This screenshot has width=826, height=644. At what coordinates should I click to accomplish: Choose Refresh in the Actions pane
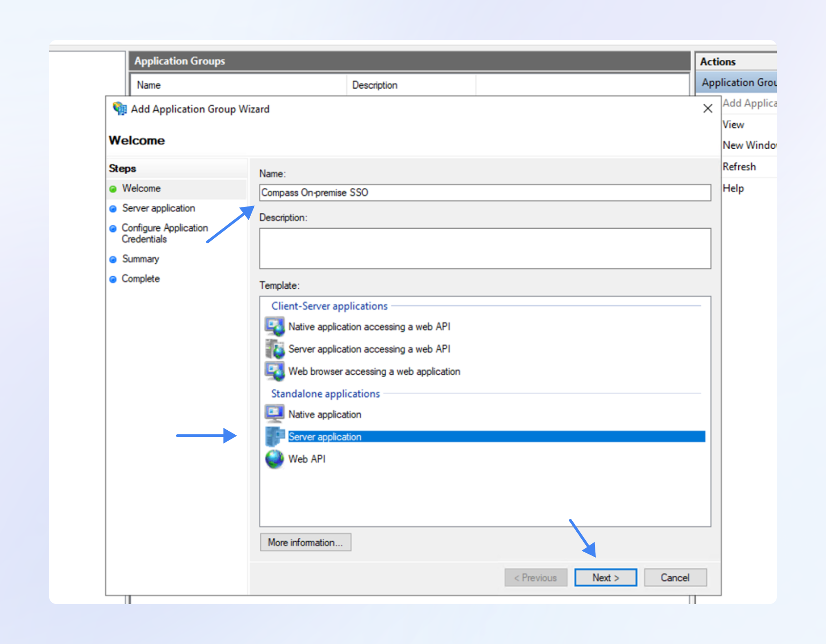(x=739, y=167)
